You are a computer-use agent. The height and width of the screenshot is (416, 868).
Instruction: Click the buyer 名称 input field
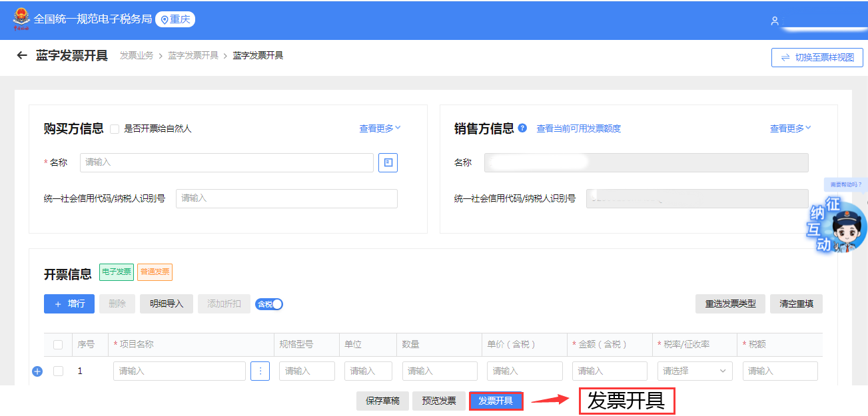click(226, 162)
